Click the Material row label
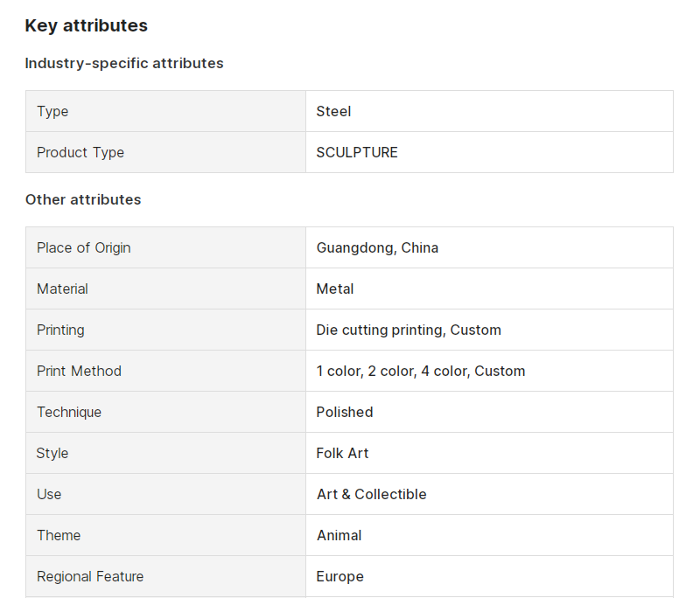The height and width of the screenshot is (598, 700). point(62,289)
